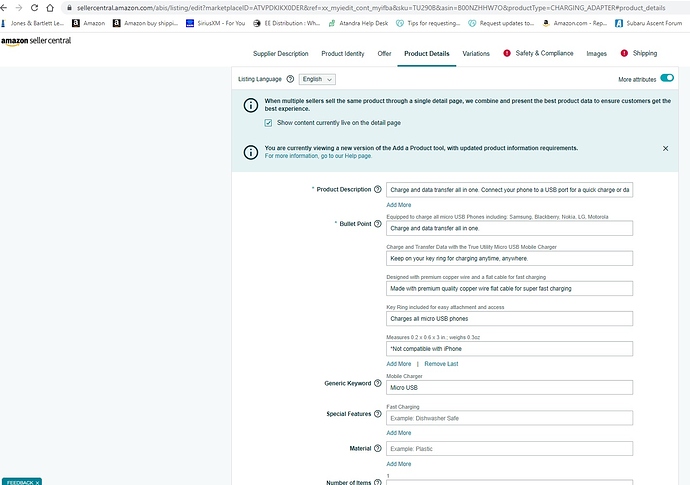
Task: Click the Material input field
Action: (509, 449)
